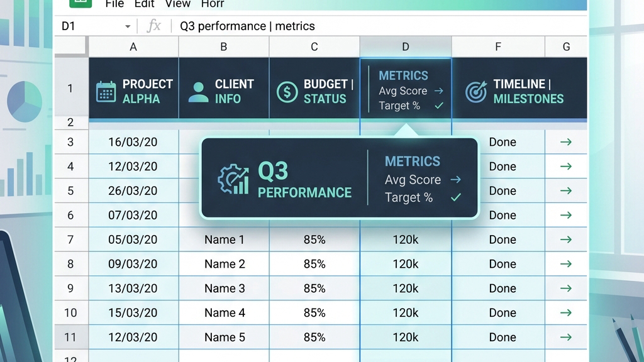
Task: Click the arrow icon in row 11
Action: coord(566,337)
